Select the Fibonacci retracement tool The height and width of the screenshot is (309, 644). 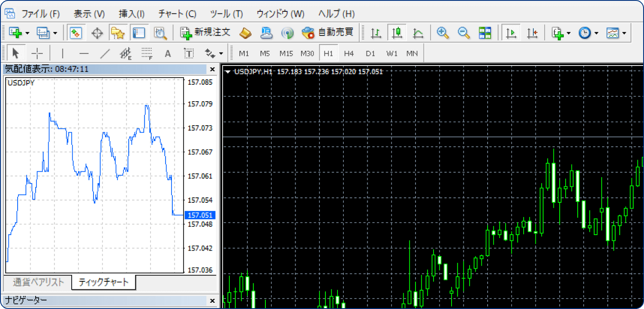pyautogui.click(x=146, y=53)
